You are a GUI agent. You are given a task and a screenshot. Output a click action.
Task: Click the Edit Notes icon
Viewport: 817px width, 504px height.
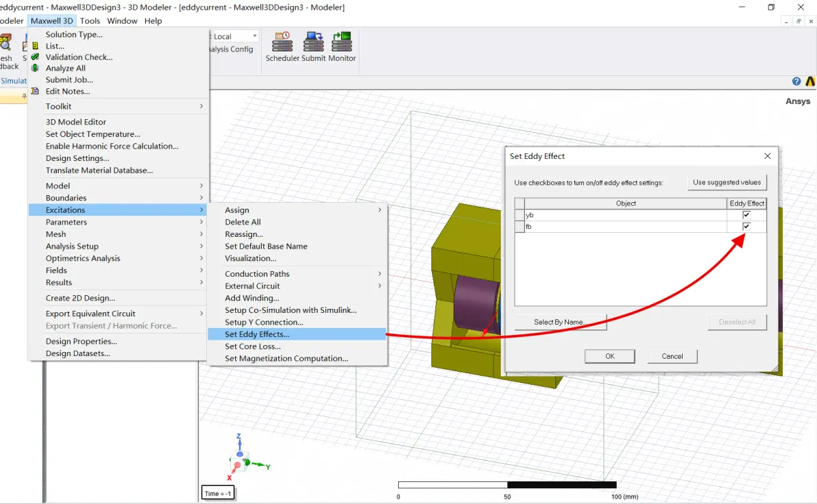(36, 91)
